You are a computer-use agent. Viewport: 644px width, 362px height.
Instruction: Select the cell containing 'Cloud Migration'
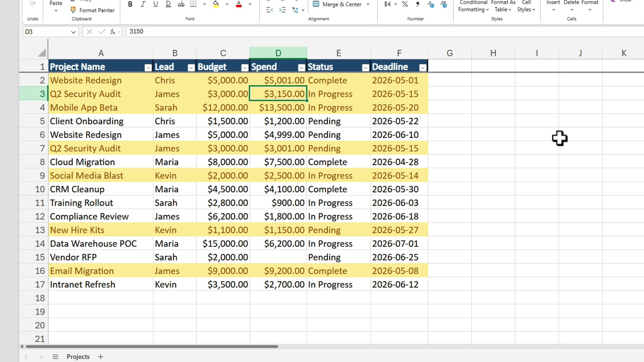coord(101,162)
